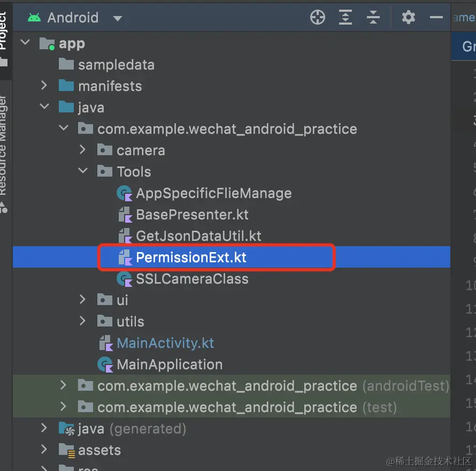
Task: Select MainApplication in the tree
Action: 170,364
